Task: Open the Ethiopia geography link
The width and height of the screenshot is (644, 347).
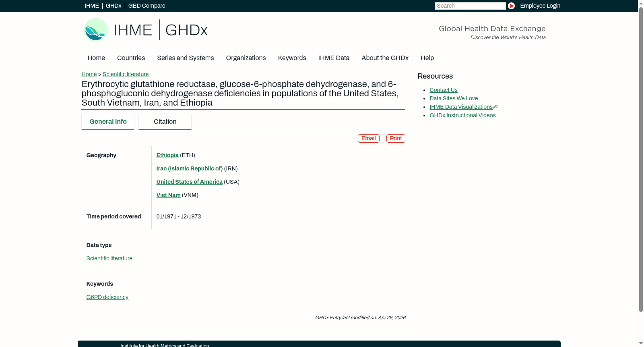Action: (167, 155)
